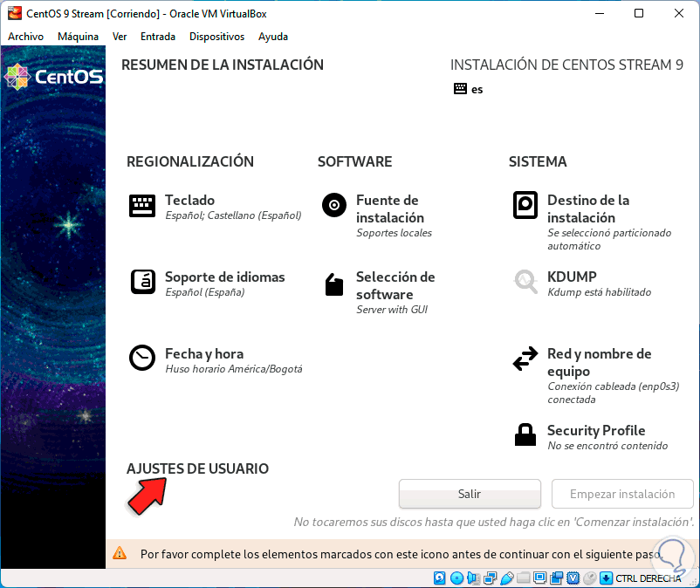
Task: Click the Soporte de idiomas icon
Action: coord(143,282)
